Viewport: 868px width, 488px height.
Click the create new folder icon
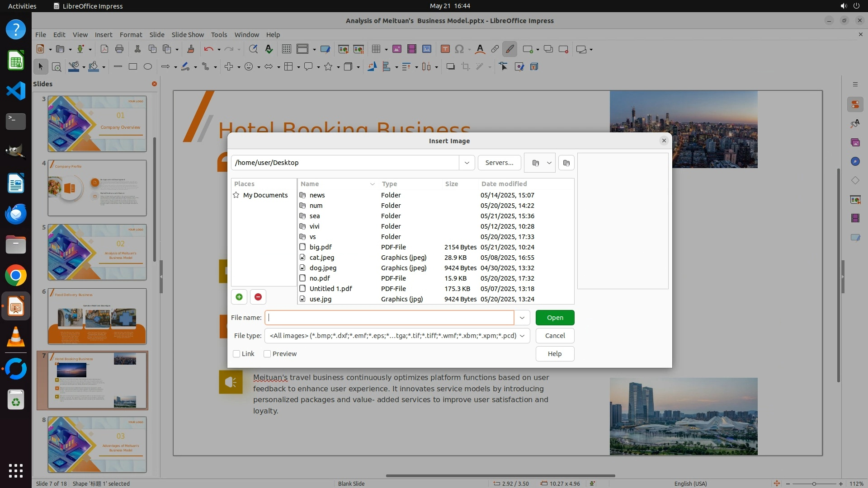click(566, 163)
